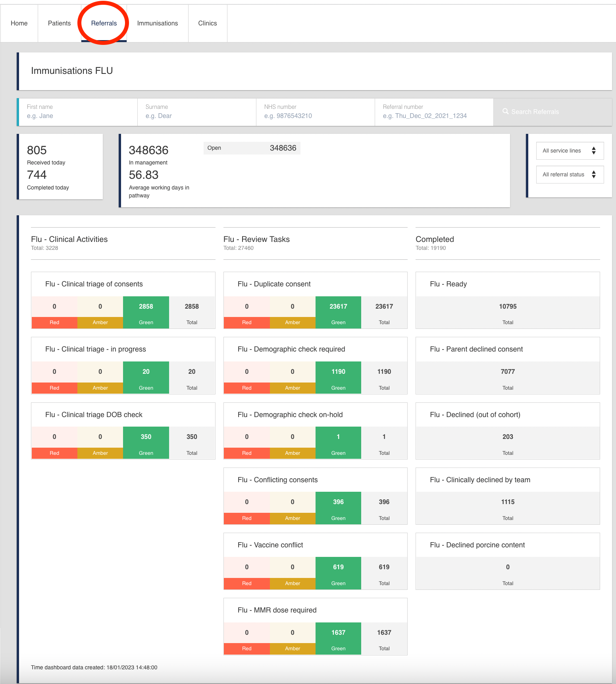The image size is (616, 684).
Task: Select the Referral number field
Action: (x=434, y=116)
